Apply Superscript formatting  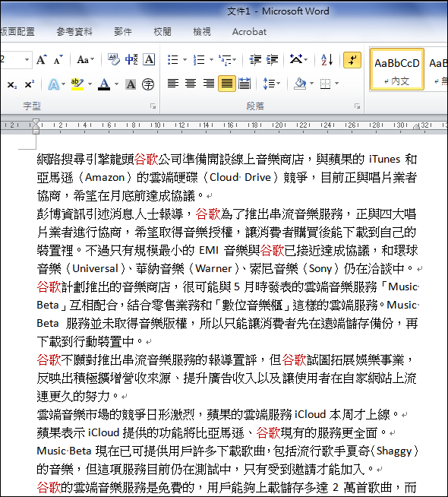pos(29,84)
